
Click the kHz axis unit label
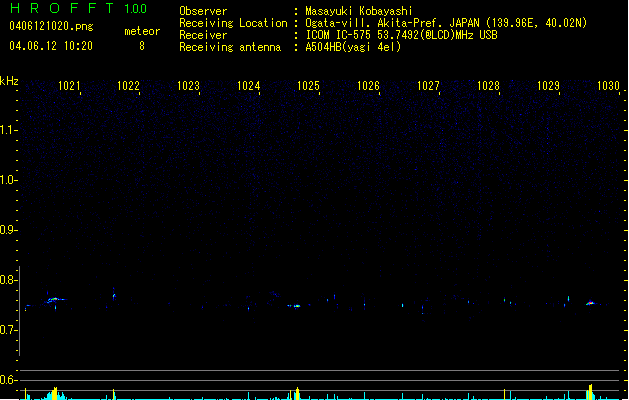pos(9,81)
